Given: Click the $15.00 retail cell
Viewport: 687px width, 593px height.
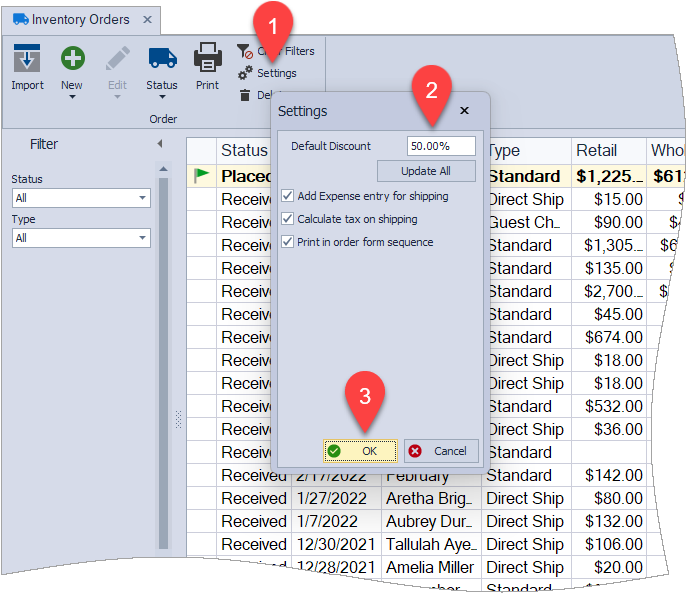Looking at the screenshot, I should tap(608, 199).
